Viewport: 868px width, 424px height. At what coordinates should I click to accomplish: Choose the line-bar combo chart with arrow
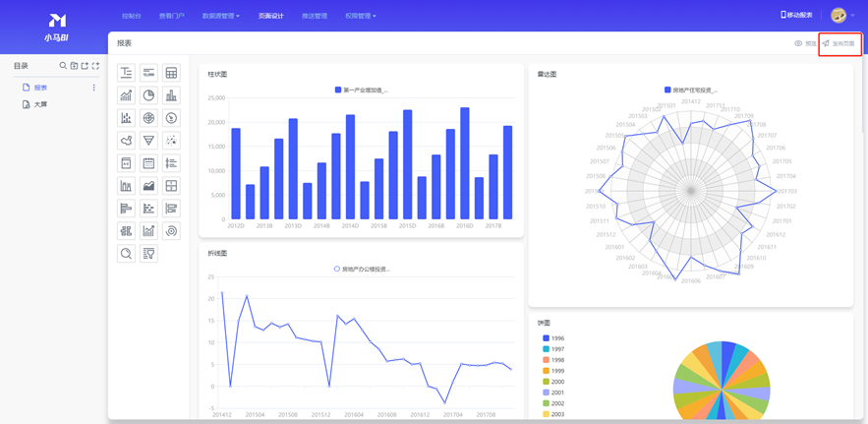point(126,95)
